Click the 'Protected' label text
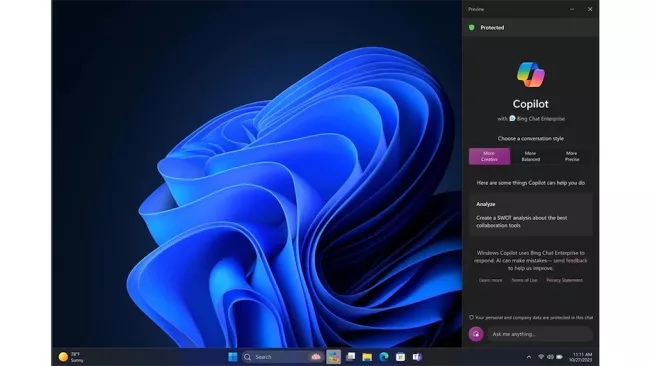Screen dimensions: 650x366 [492, 28]
